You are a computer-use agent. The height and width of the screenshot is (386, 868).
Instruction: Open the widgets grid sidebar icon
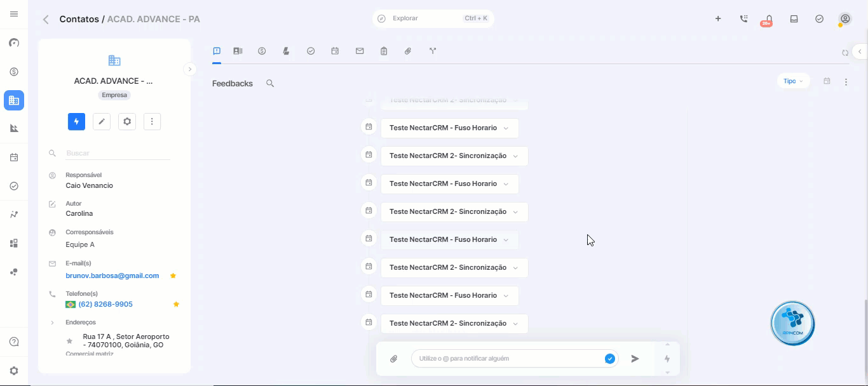coord(14,243)
